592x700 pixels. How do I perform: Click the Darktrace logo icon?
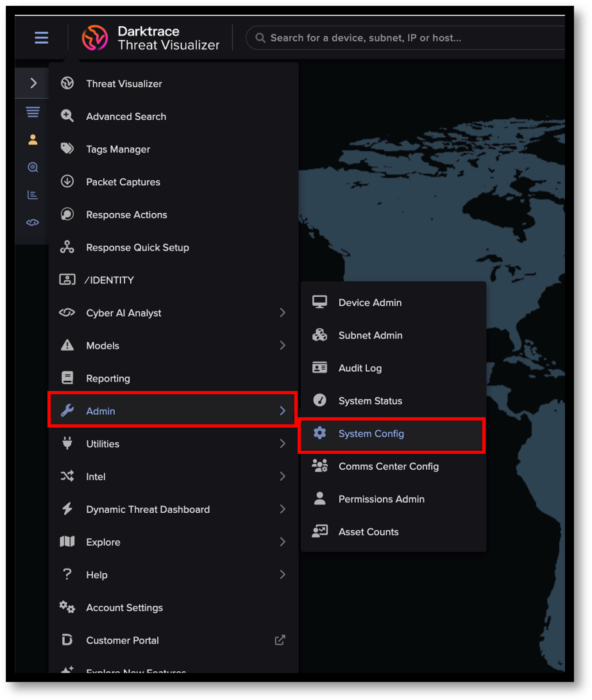point(95,37)
